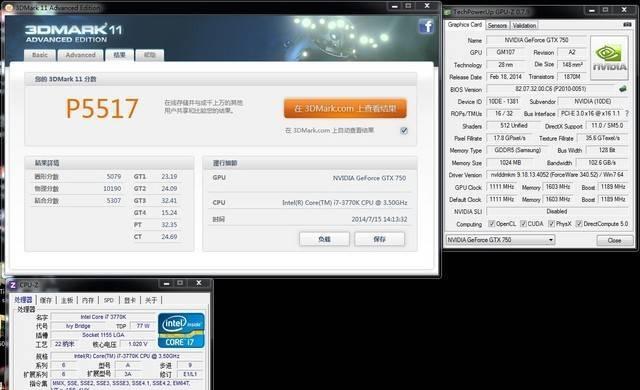
Task: Click the Intel Core i7 logo in CPU-Z
Action: coord(181,330)
